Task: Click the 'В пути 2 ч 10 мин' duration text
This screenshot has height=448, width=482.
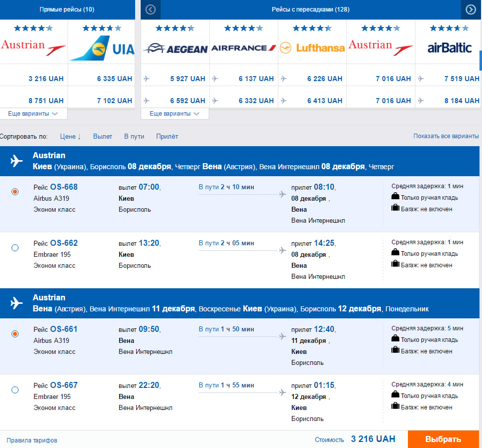Action: [226, 187]
